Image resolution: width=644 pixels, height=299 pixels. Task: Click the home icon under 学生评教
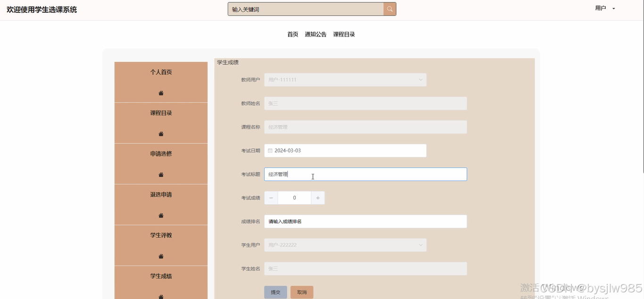click(x=160, y=256)
